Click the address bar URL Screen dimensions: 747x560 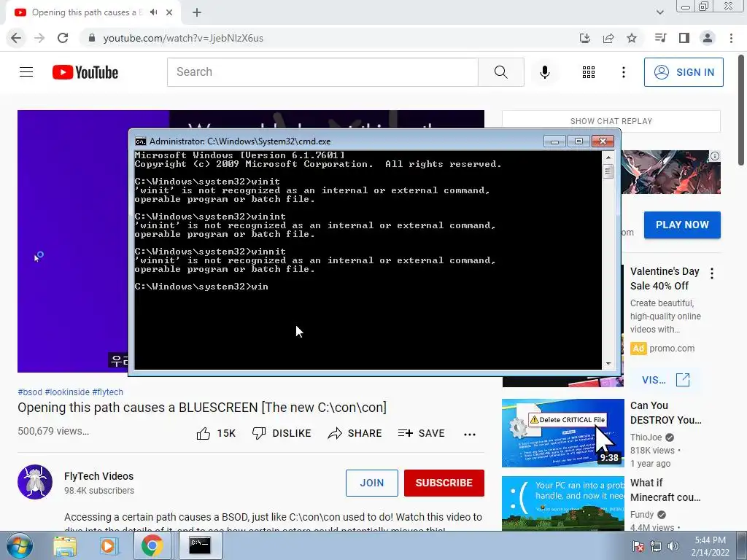[183, 38]
